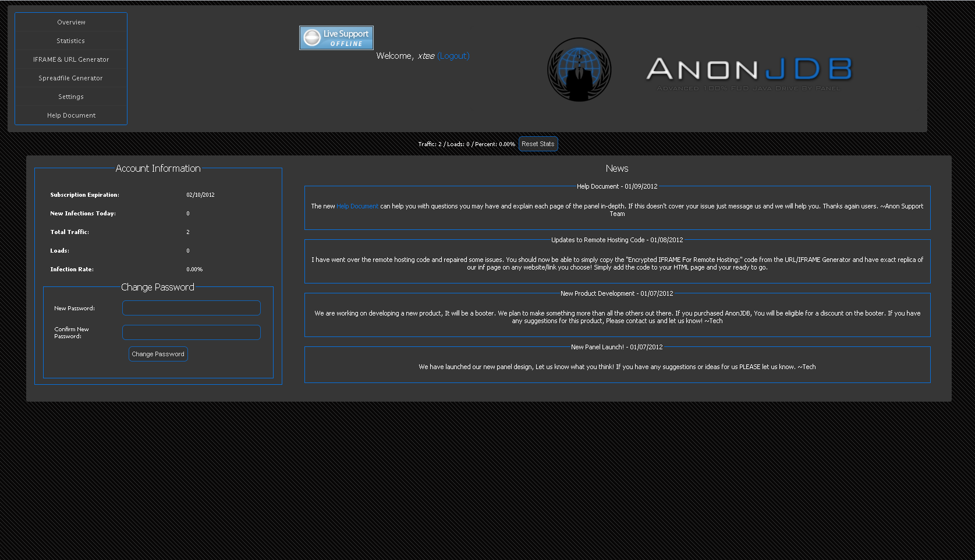This screenshot has height=560, width=975.
Task: View the Help Document menu entry
Action: pos(71,115)
